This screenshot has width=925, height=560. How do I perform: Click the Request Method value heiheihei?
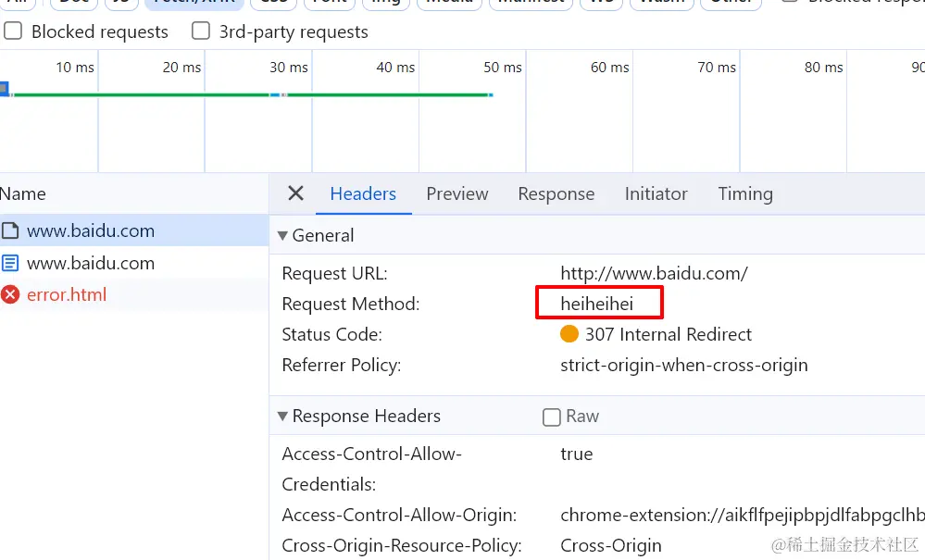click(x=597, y=304)
